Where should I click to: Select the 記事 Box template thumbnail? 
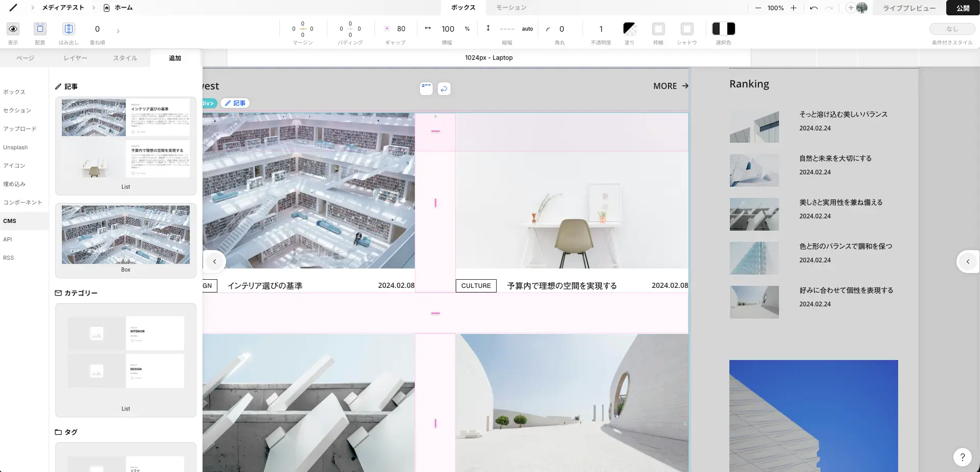(x=126, y=235)
